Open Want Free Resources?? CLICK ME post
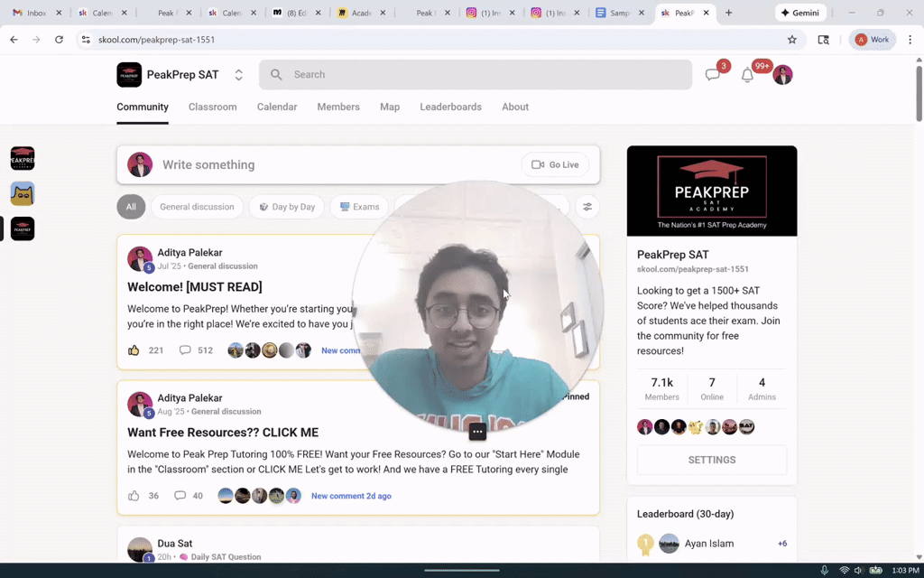Viewport: 924px width, 578px height. [223, 433]
